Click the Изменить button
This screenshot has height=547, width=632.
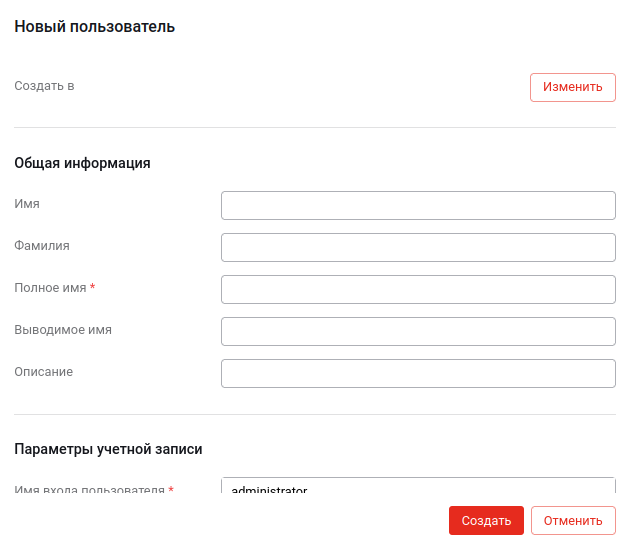click(x=572, y=87)
